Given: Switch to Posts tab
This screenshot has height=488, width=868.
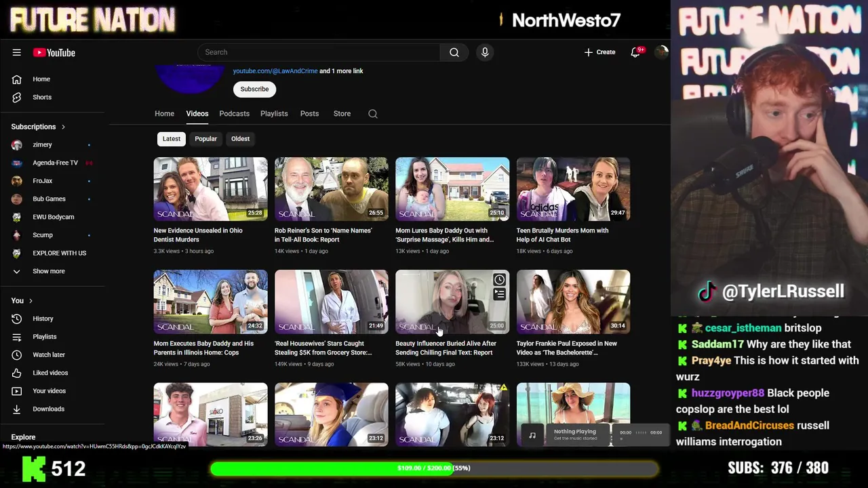Looking at the screenshot, I should coord(309,114).
